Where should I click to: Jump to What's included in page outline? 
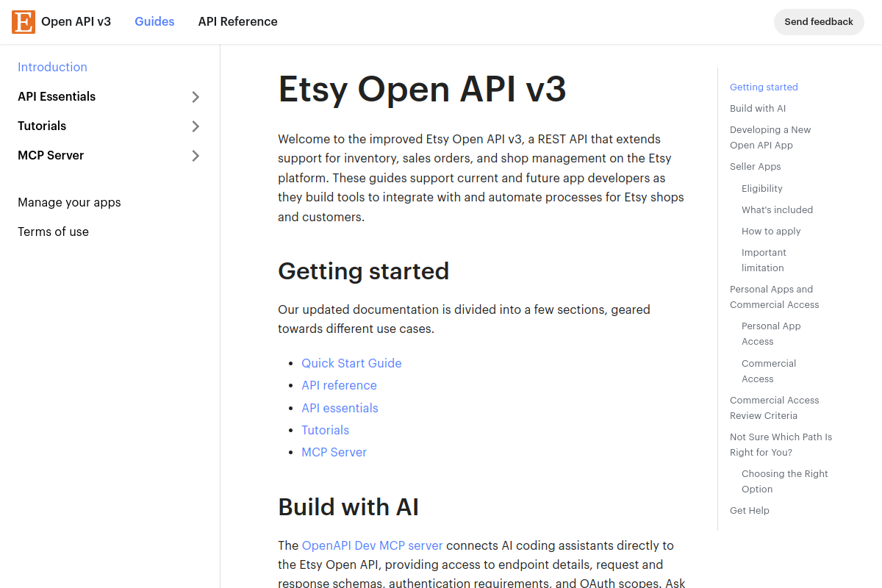click(777, 209)
